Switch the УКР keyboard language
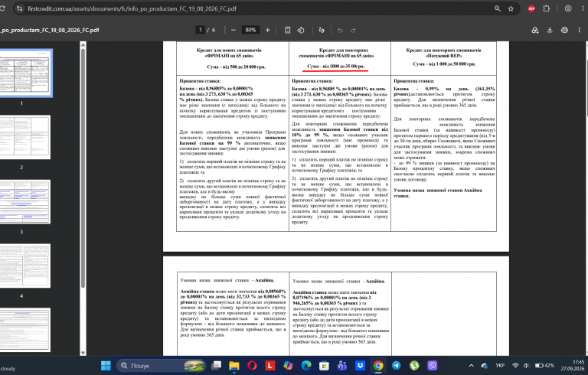Screen dimensions: 588x375 [x=500, y=365]
